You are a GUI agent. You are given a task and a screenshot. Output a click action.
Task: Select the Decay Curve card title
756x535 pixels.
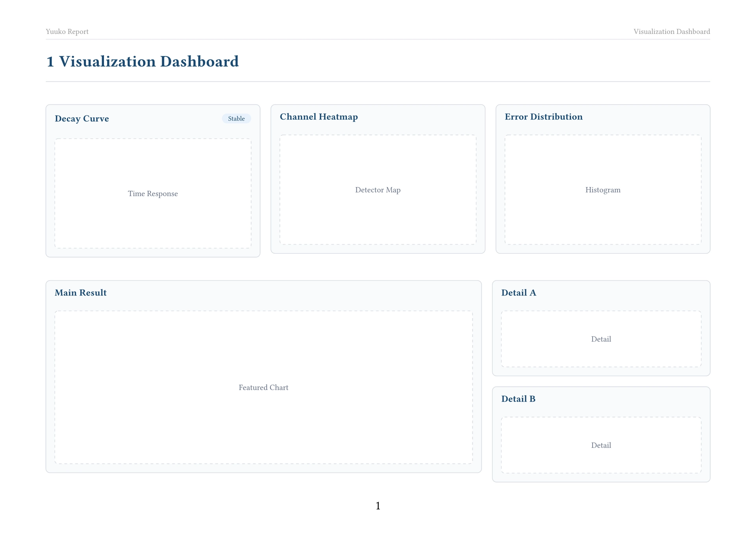(82, 119)
